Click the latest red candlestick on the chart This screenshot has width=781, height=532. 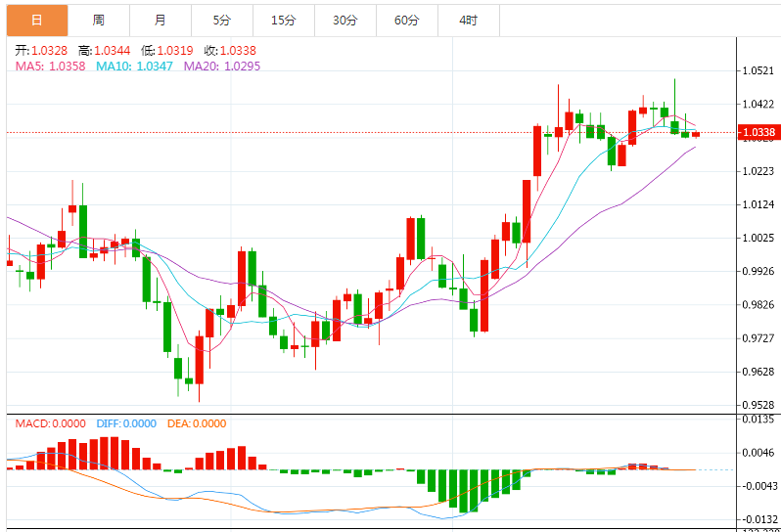[696, 134]
